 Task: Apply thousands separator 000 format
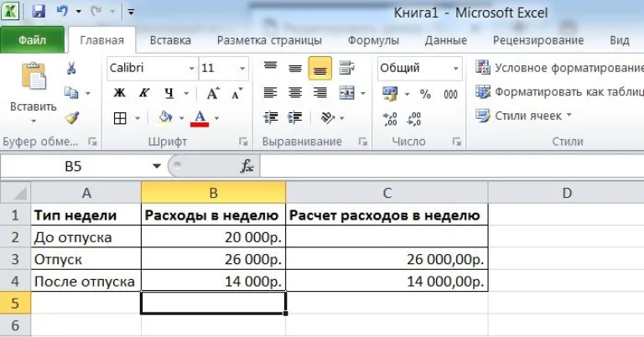click(450, 95)
